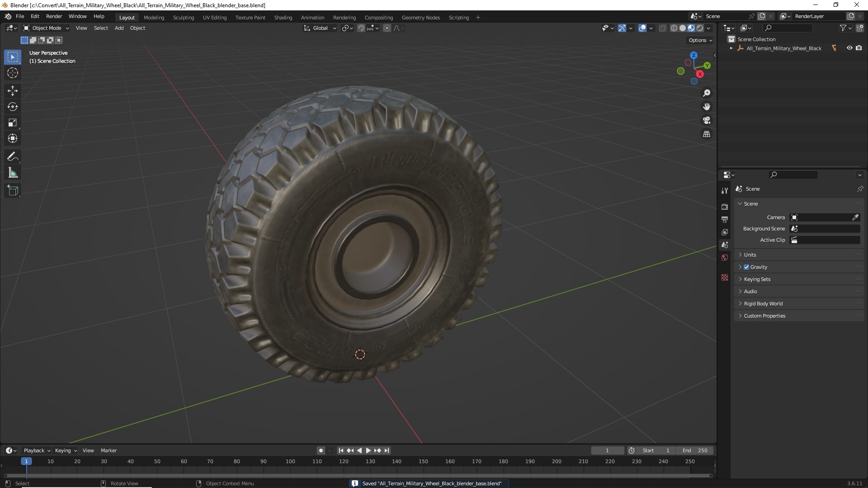
Task: Open the viewport Options dropdown
Action: point(700,40)
